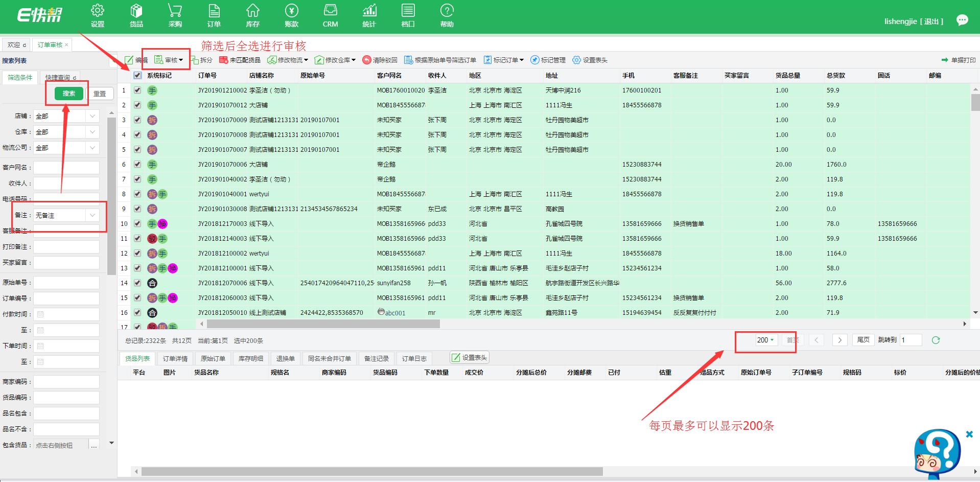
Task: Log out via 退出 link
Action: pyautogui.click(x=931, y=21)
